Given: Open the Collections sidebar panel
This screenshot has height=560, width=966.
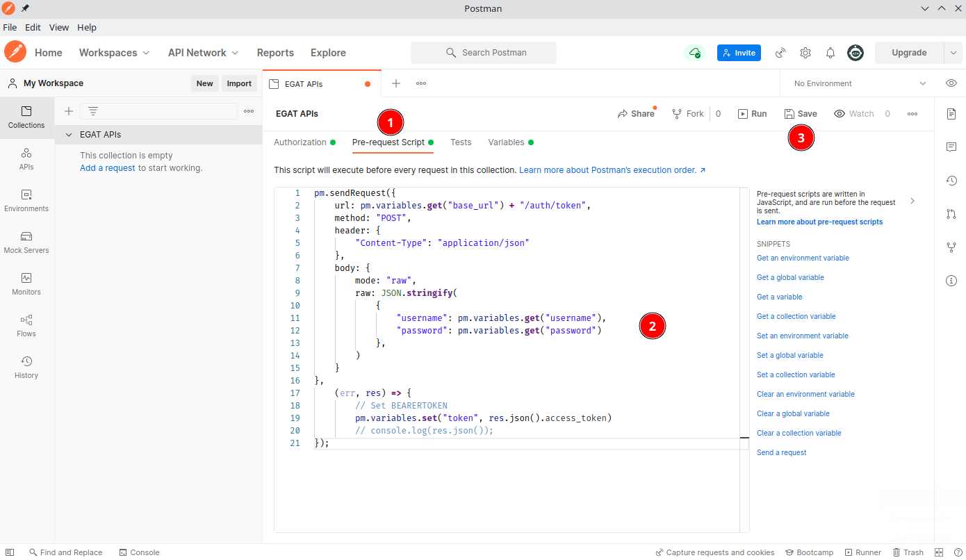Looking at the screenshot, I should [26, 117].
